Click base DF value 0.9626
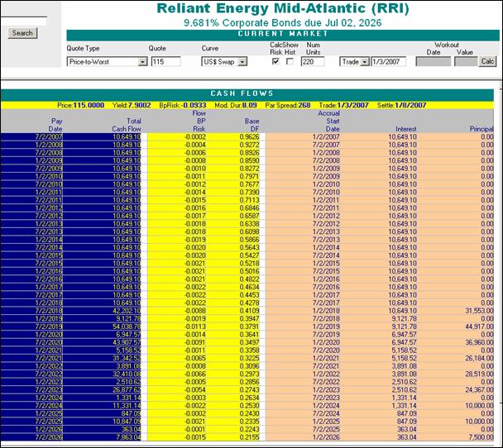503x448 pixels. [x=249, y=137]
